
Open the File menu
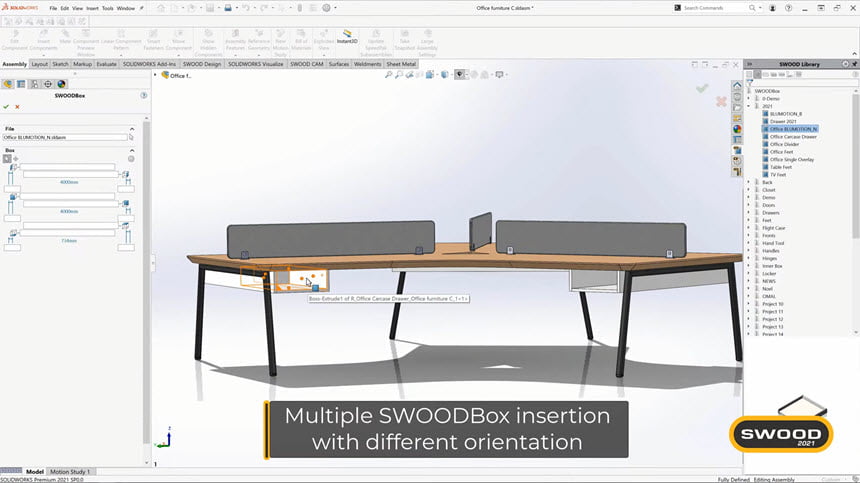tap(53, 8)
